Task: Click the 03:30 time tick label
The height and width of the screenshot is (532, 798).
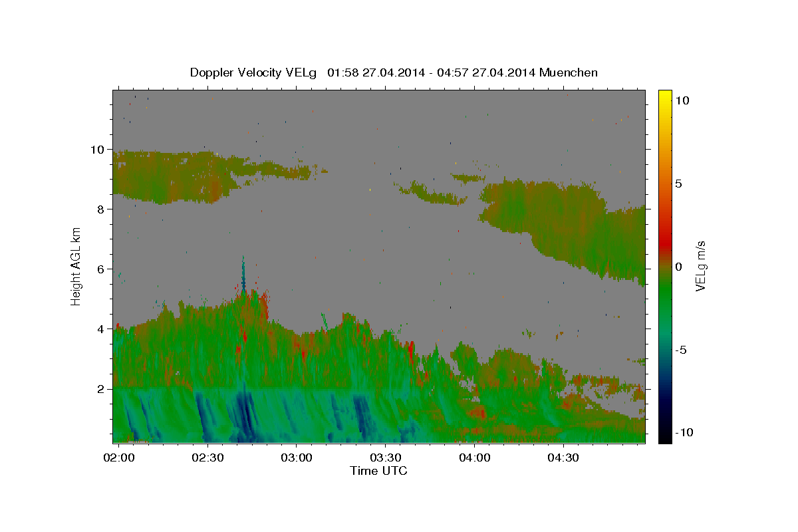Action: tap(385, 458)
